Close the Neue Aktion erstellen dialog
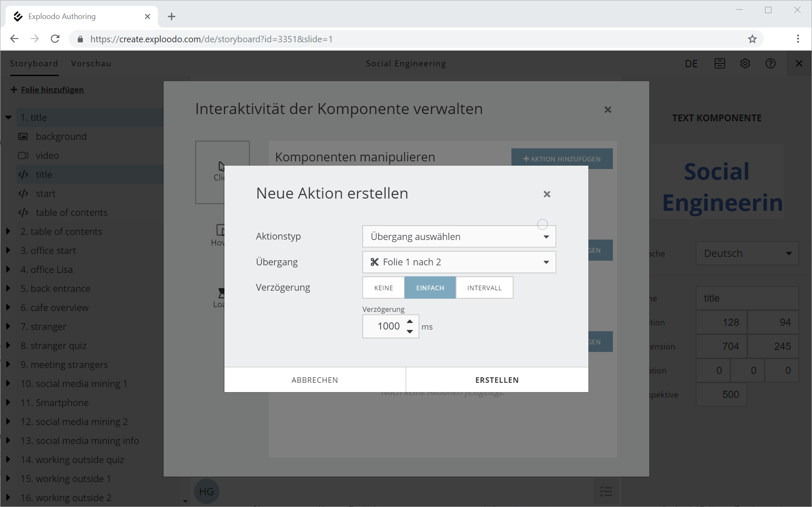The height and width of the screenshot is (507, 812). tap(547, 194)
